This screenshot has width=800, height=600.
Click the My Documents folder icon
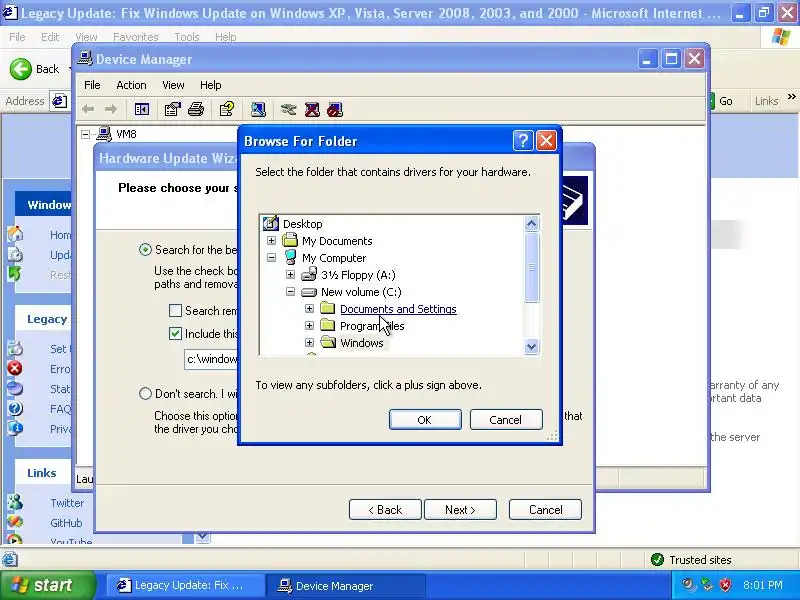[290, 240]
